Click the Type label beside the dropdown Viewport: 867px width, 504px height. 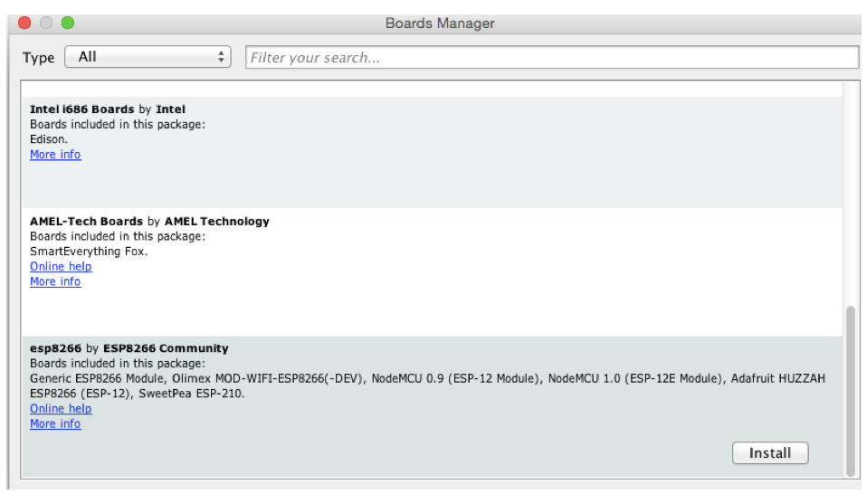pyautogui.click(x=38, y=58)
